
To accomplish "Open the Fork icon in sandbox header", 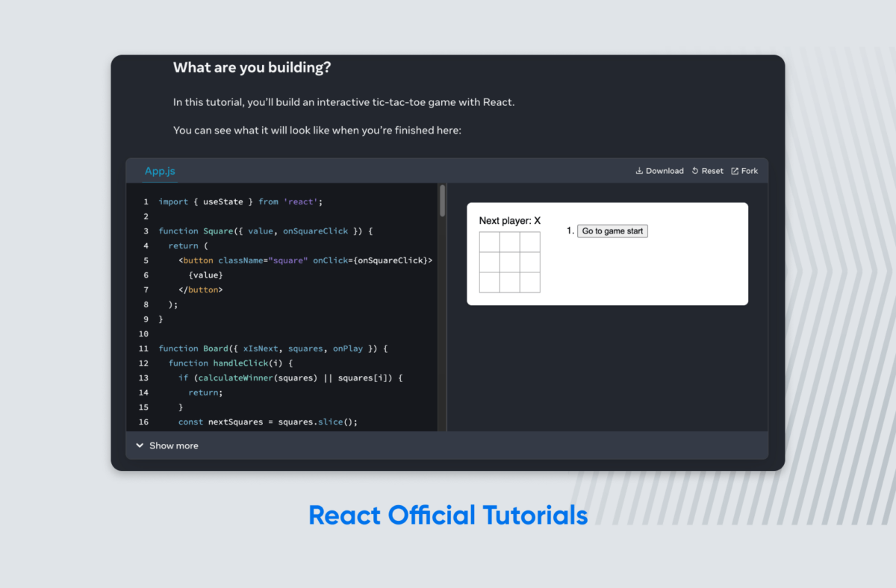I will point(735,171).
